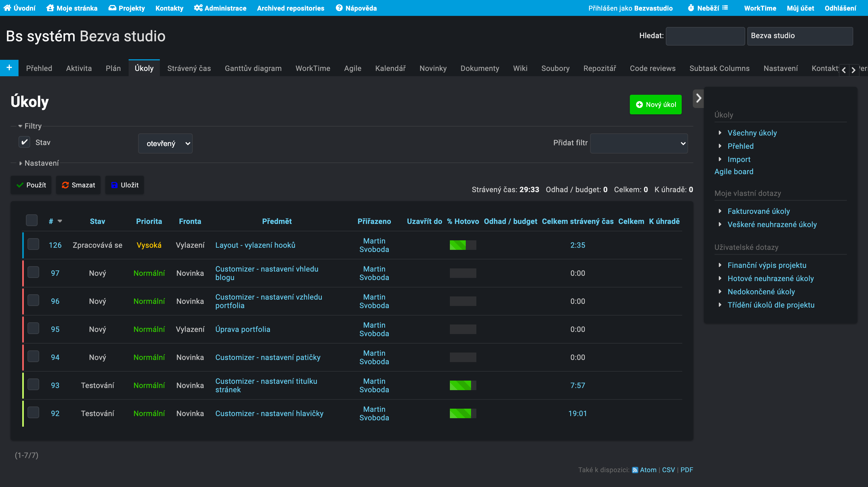Click arrow bullet beside Hotové neuhrazené úkoly

coord(720,278)
